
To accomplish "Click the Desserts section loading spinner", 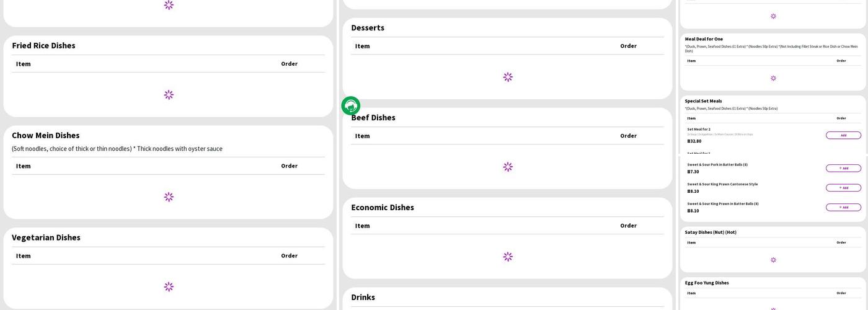I will (508, 77).
